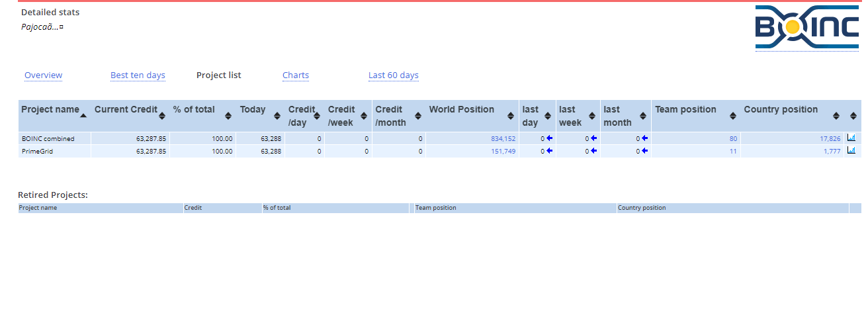Sort table by Current Credit arrows
868x323 pixels.
[163, 116]
